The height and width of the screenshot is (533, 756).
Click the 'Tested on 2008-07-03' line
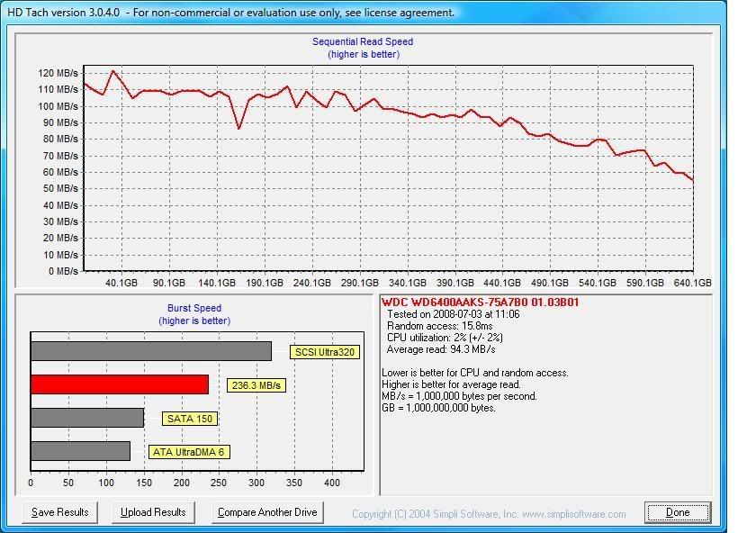tap(454, 314)
